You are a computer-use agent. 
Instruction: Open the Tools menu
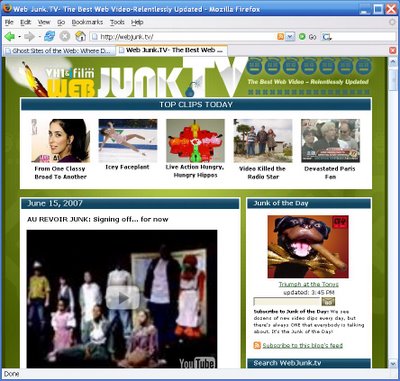click(117, 22)
